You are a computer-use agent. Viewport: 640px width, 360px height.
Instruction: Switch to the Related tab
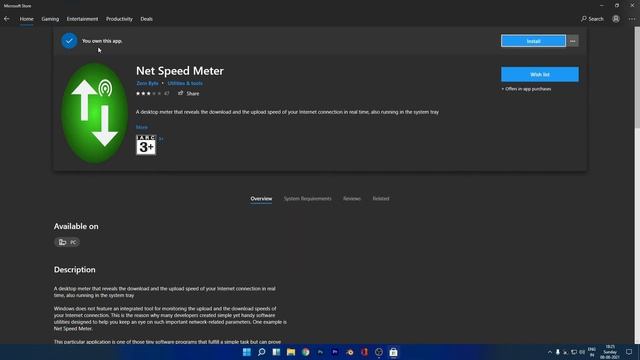coord(381,199)
